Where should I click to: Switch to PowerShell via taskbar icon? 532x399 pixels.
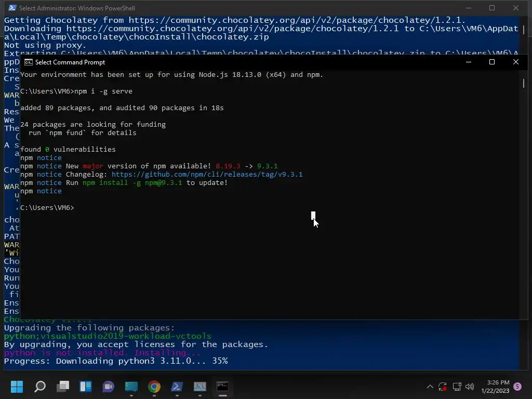pyautogui.click(x=177, y=387)
